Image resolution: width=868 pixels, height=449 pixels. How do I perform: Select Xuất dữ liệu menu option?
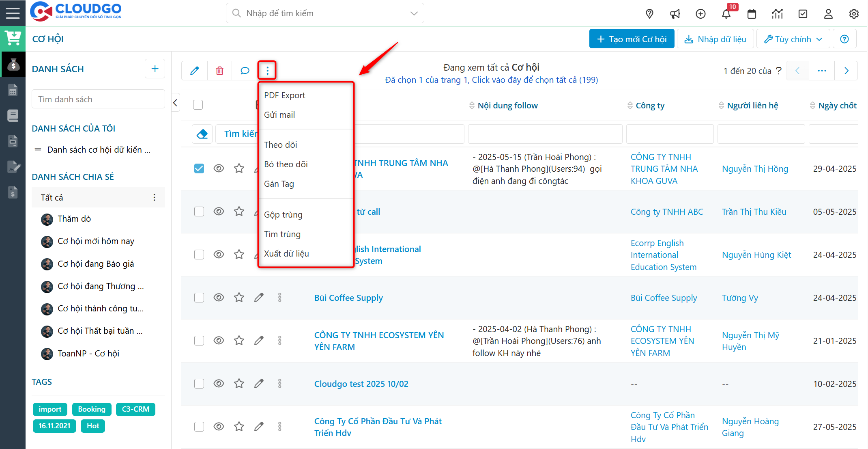point(286,254)
